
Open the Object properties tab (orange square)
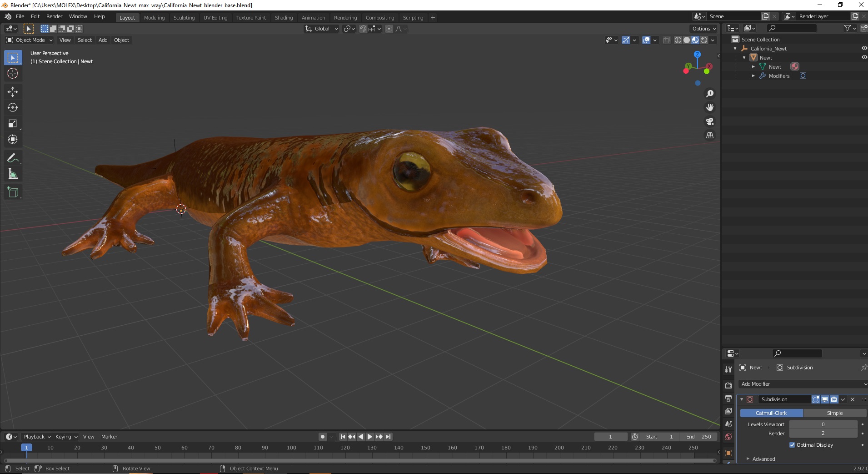coord(728,453)
